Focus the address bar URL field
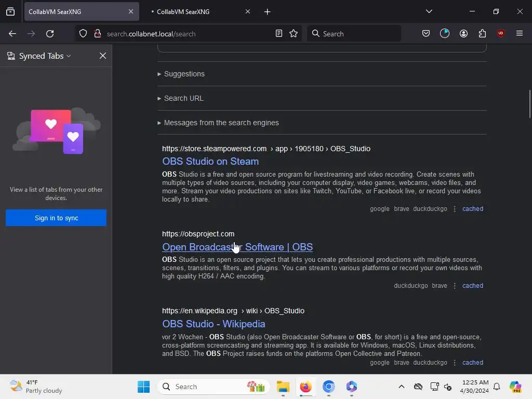 click(188, 34)
